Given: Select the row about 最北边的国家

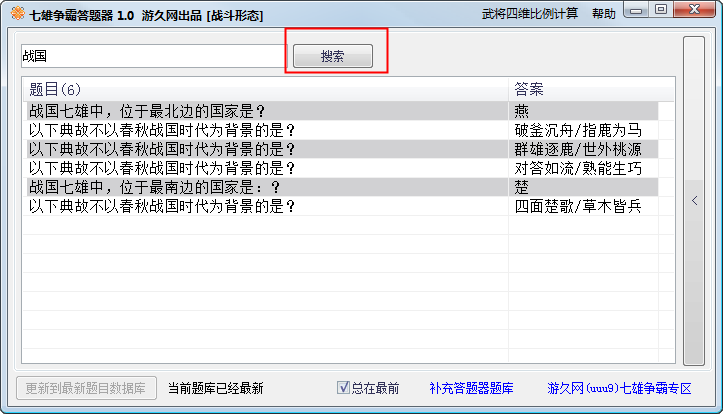Looking at the screenshot, I should click(x=342, y=111).
